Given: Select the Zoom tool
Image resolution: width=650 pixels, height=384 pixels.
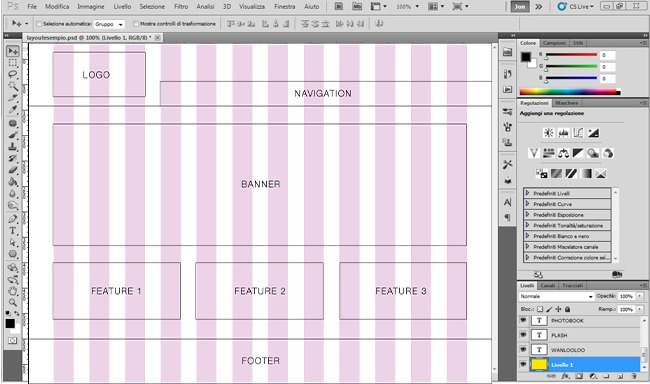Looking at the screenshot, I should point(13,302).
